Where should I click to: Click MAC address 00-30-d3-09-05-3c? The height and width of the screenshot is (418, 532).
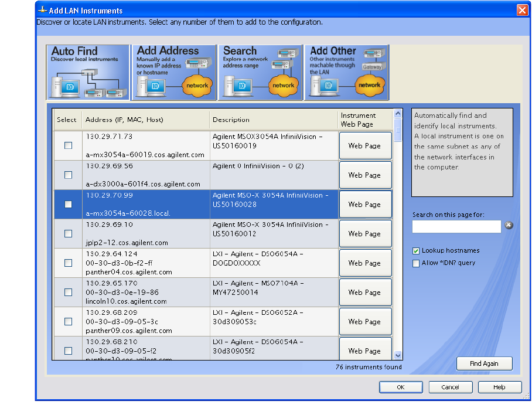pyautogui.click(x=122, y=322)
